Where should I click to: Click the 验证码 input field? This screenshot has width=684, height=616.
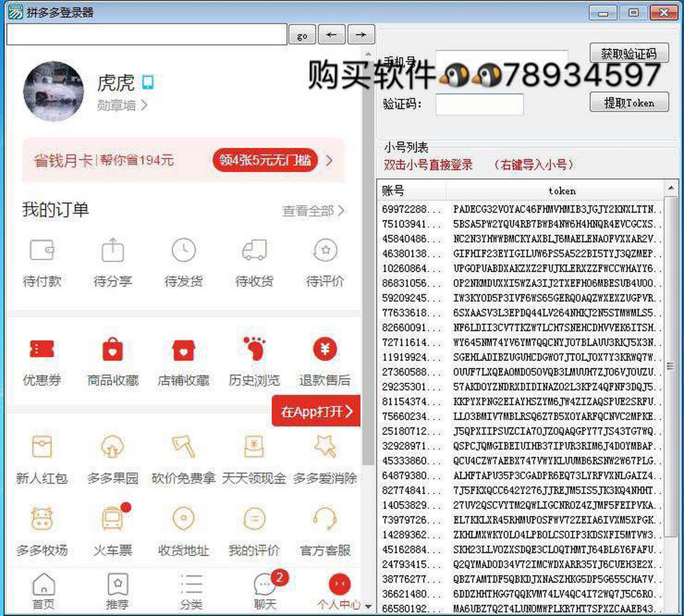[480, 104]
